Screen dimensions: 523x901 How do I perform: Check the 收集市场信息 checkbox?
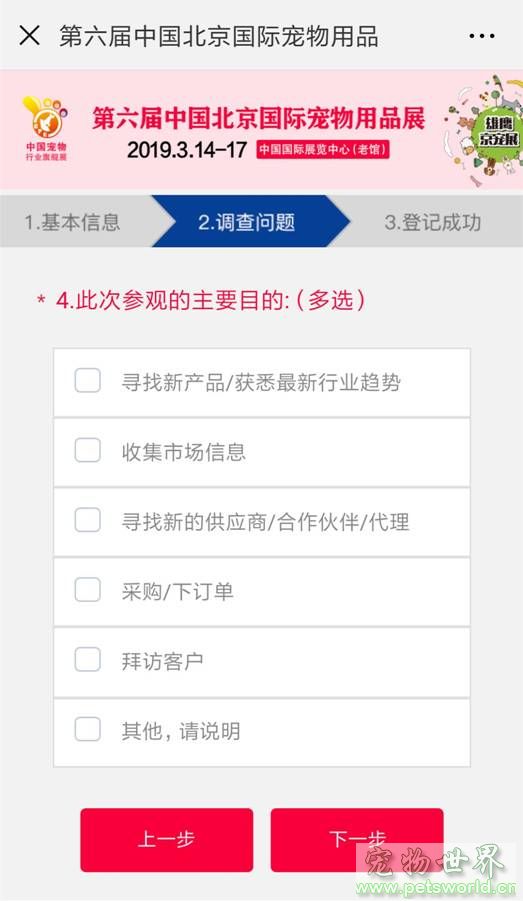coord(87,451)
